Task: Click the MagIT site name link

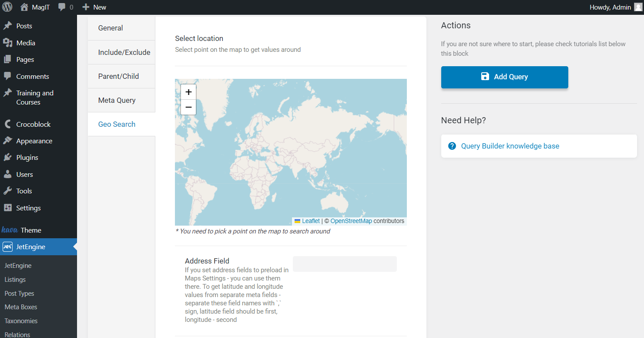Action: (41, 7)
